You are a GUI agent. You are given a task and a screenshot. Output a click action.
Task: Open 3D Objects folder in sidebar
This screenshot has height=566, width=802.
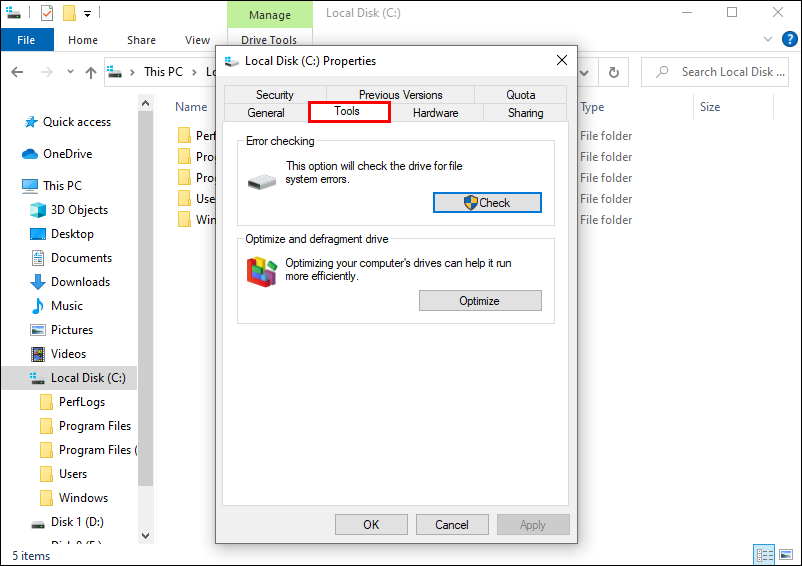pos(79,210)
